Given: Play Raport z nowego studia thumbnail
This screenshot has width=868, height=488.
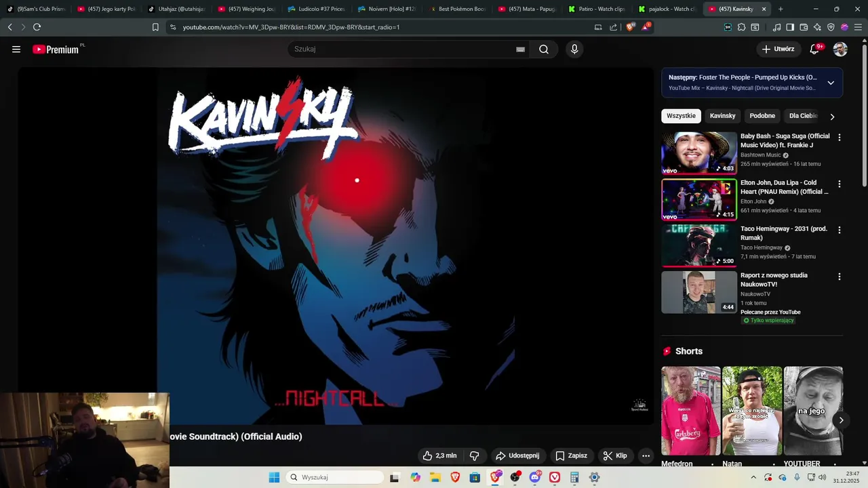Looking at the screenshot, I should tap(699, 292).
